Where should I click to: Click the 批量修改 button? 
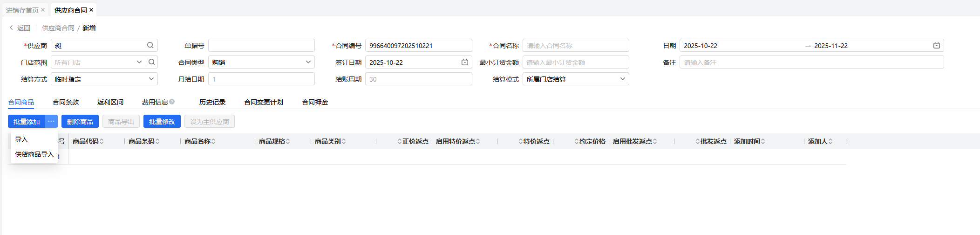click(162, 121)
